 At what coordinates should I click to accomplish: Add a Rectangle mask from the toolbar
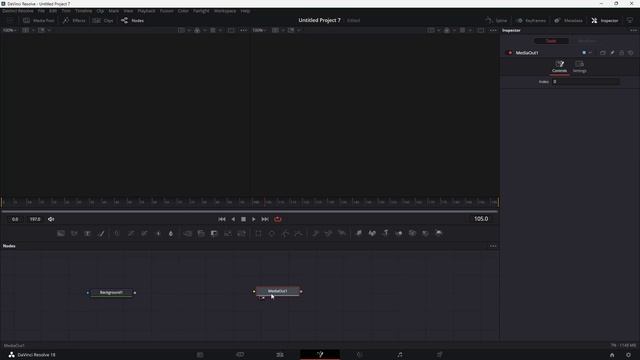(x=258, y=233)
